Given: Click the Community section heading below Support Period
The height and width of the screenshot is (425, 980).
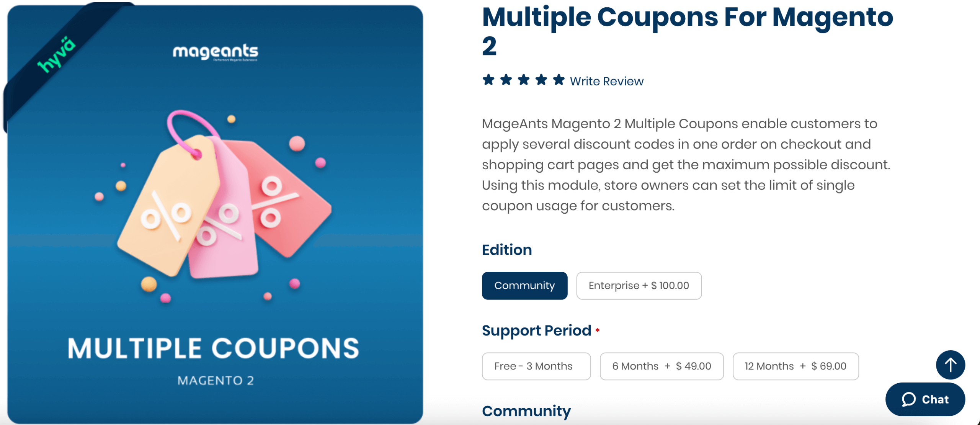Looking at the screenshot, I should click(x=526, y=411).
